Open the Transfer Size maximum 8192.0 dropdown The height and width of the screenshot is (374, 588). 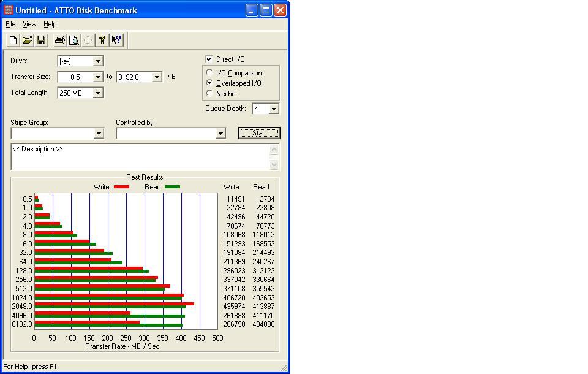tap(157, 77)
